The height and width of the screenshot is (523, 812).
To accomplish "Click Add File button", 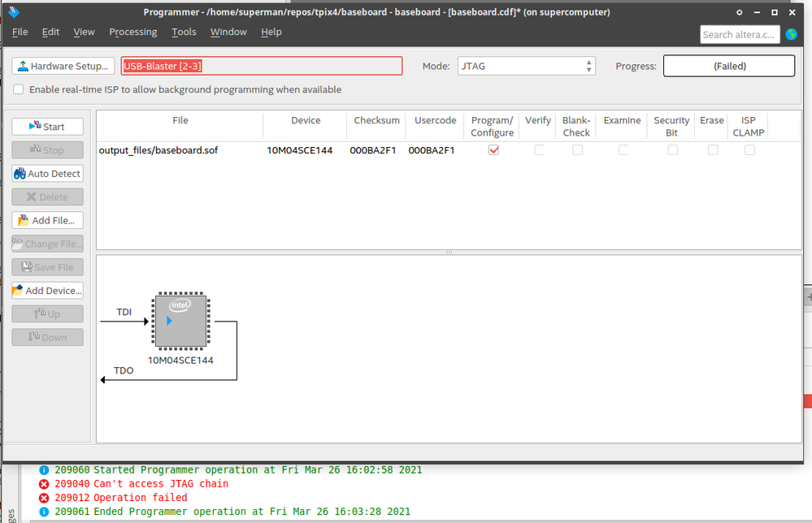I will 47,220.
